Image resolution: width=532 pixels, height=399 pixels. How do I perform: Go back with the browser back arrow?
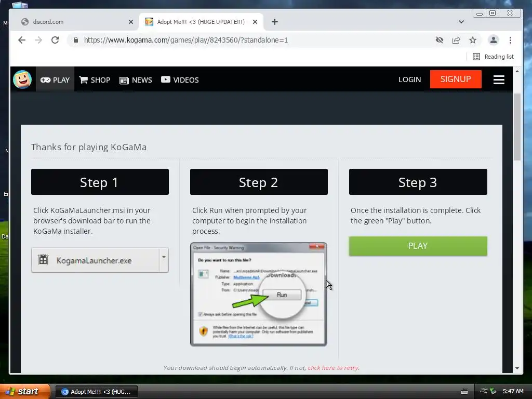(22, 40)
